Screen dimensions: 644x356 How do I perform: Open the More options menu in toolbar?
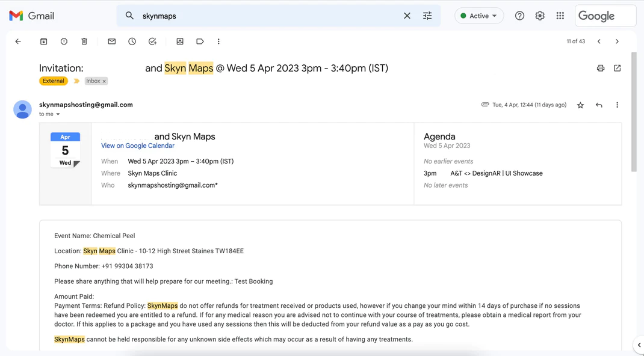pos(218,41)
